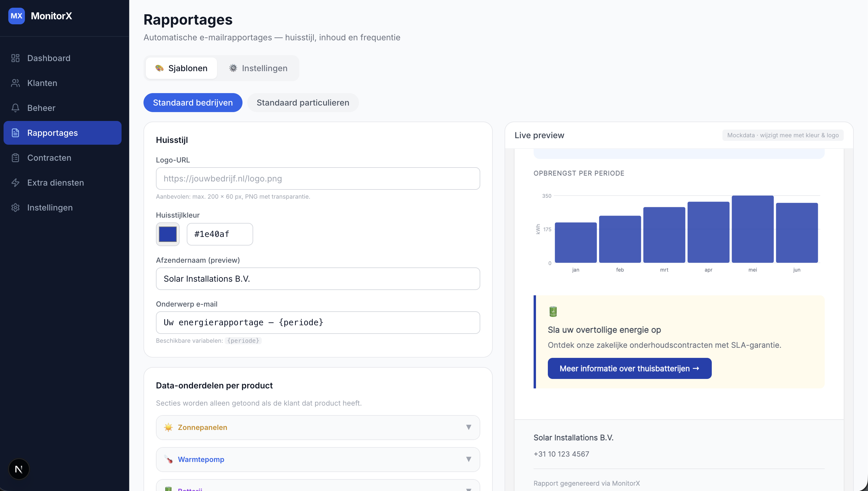The height and width of the screenshot is (491, 868).
Task: Click the mei bar in the chart
Action: point(752,229)
